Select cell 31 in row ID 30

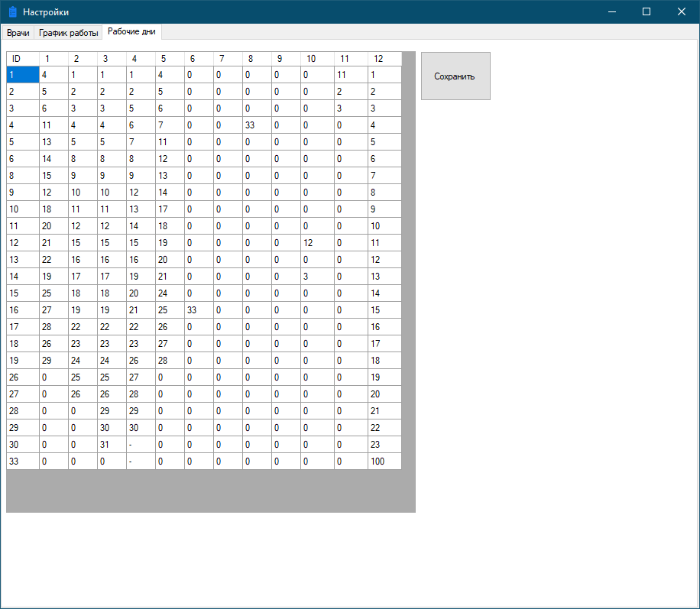coord(112,444)
